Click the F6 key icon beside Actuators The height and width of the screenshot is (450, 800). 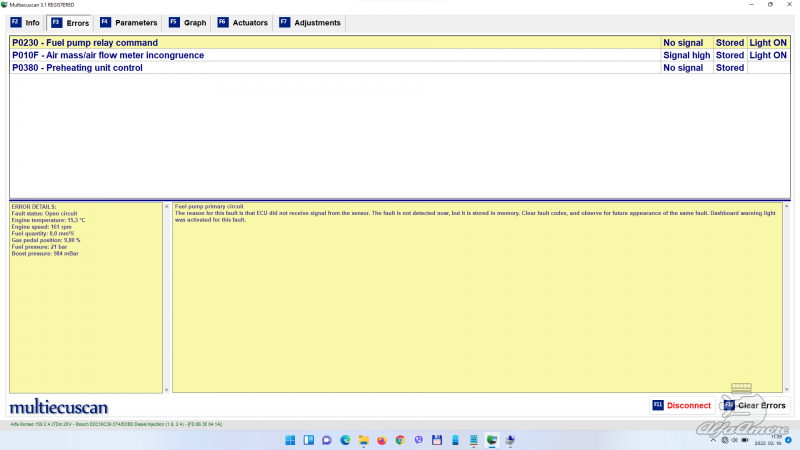click(222, 22)
